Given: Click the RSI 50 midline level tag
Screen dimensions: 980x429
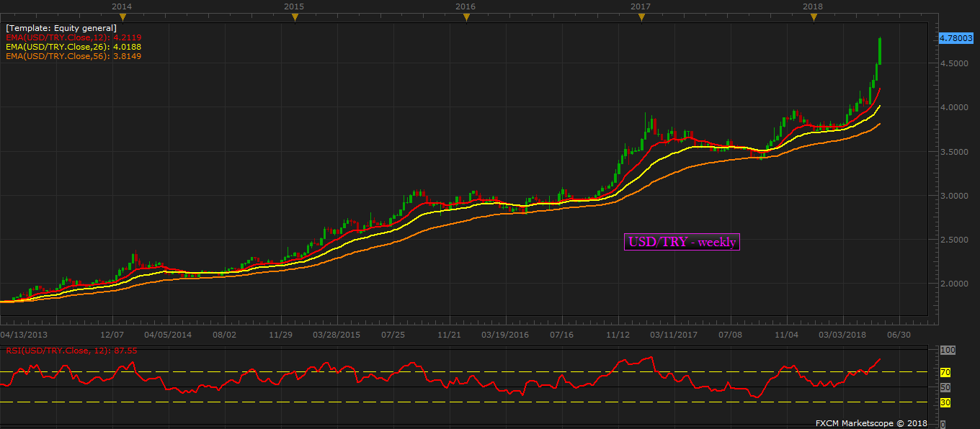Looking at the screenshot, I should [x=945, y=387].
